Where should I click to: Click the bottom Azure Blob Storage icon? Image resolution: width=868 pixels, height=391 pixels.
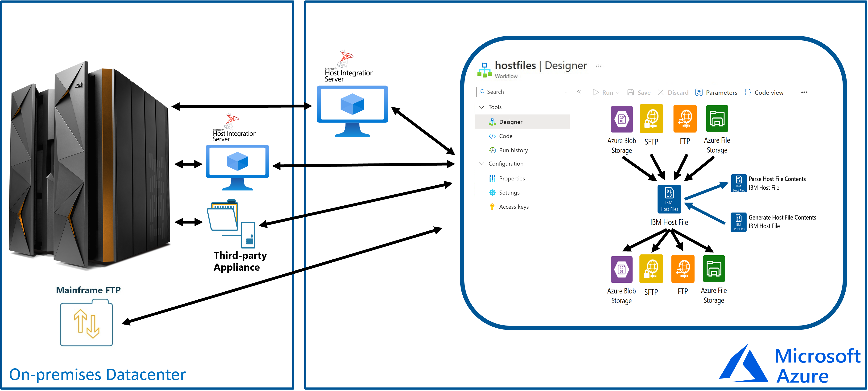tap(622, 269)
